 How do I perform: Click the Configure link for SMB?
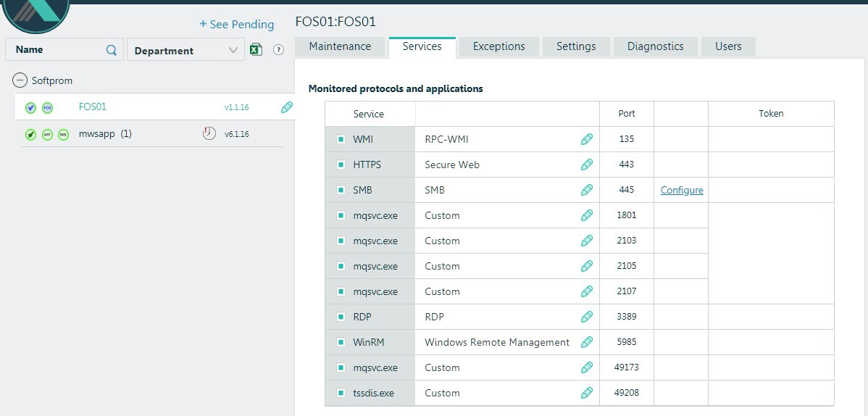(682, 190)
